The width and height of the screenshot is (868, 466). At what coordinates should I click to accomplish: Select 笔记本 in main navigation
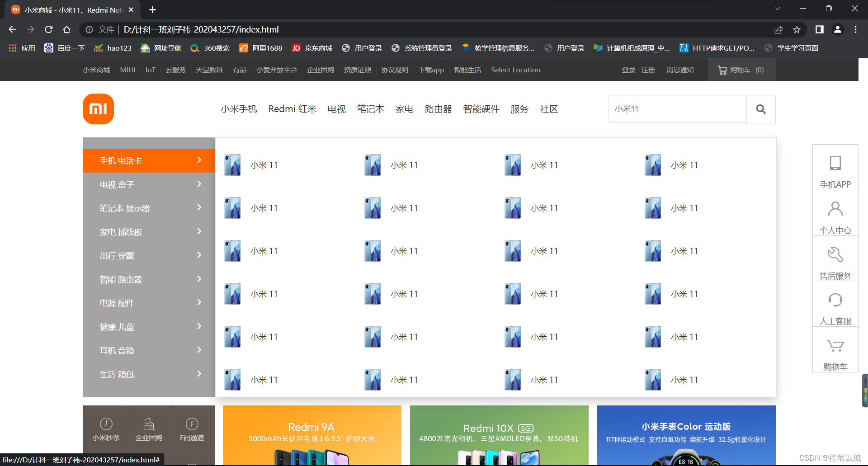(371, 109)
